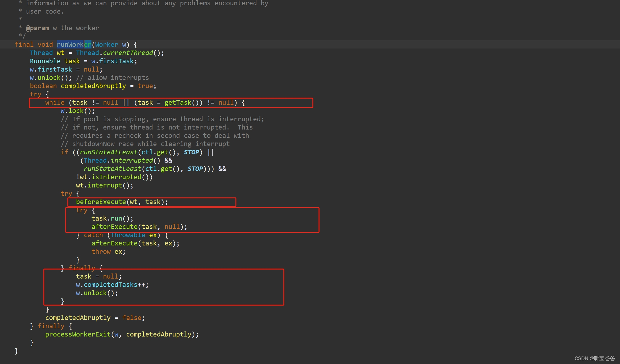Click the 'w.completedTasks++;' statement
620x364 pixels.
[112, 284]
